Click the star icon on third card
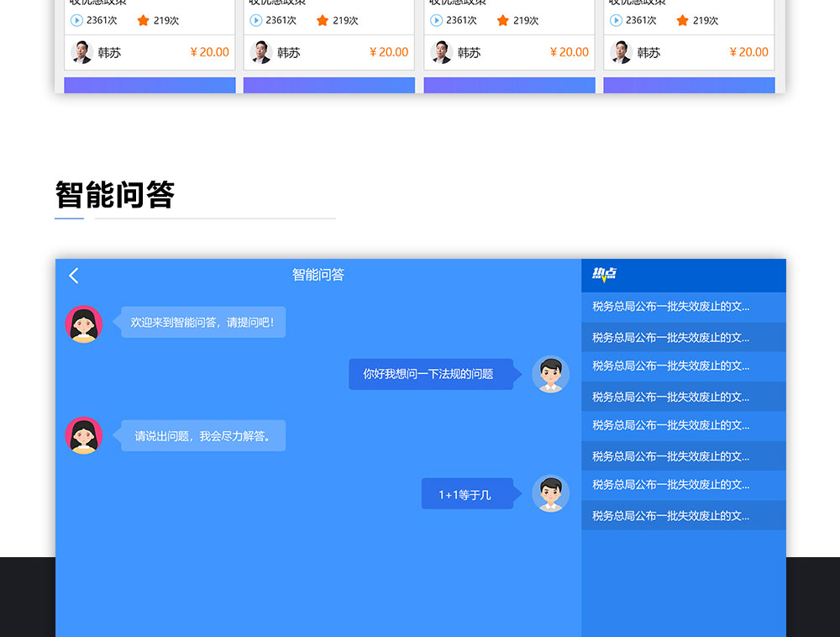 pyautogui.click(x=502, y=20)
